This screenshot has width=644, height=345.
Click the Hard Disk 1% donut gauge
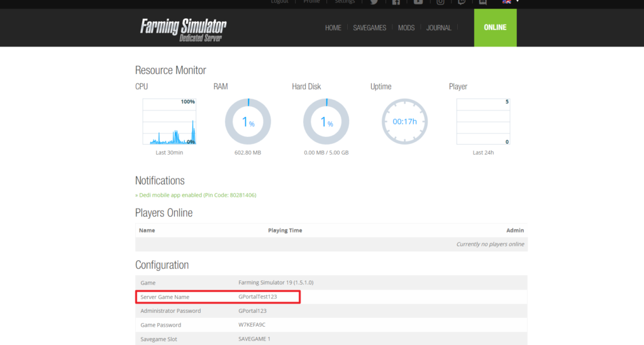pyautogui.click(x=326, y=121)
